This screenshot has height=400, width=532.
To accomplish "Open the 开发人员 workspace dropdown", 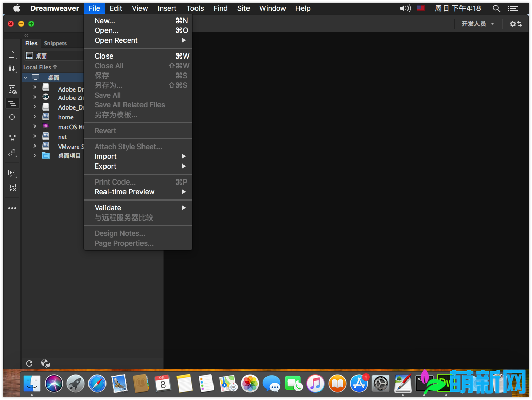I will point(476,23).
